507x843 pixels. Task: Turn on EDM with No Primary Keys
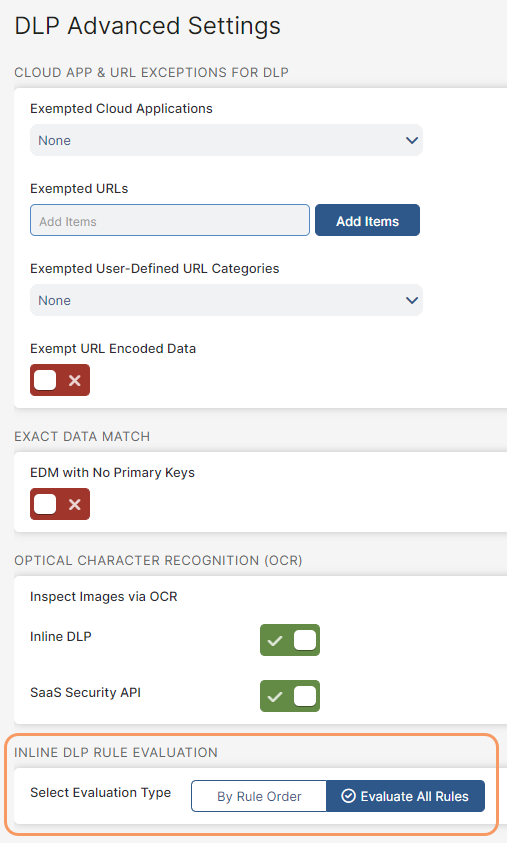pos(60,504)
